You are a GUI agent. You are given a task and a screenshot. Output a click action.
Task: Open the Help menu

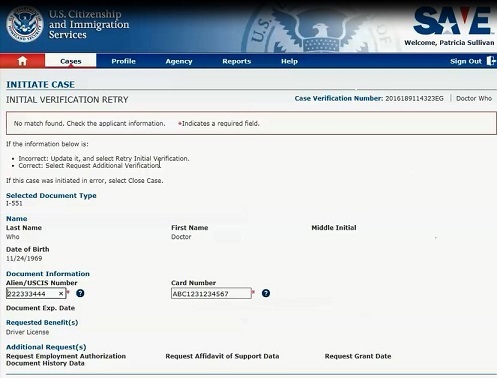tap(289, 61)
